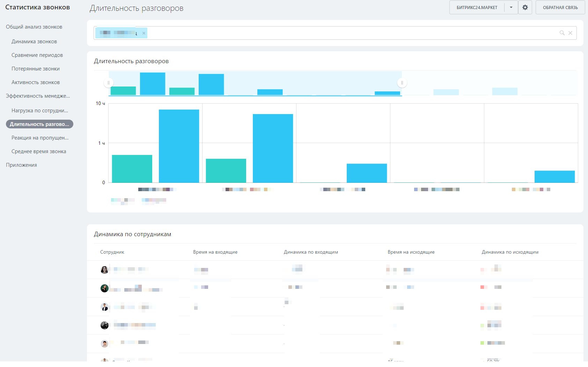Grab the right range handle of chart scrollbar
588x367 pixels.
pos(402,83)
